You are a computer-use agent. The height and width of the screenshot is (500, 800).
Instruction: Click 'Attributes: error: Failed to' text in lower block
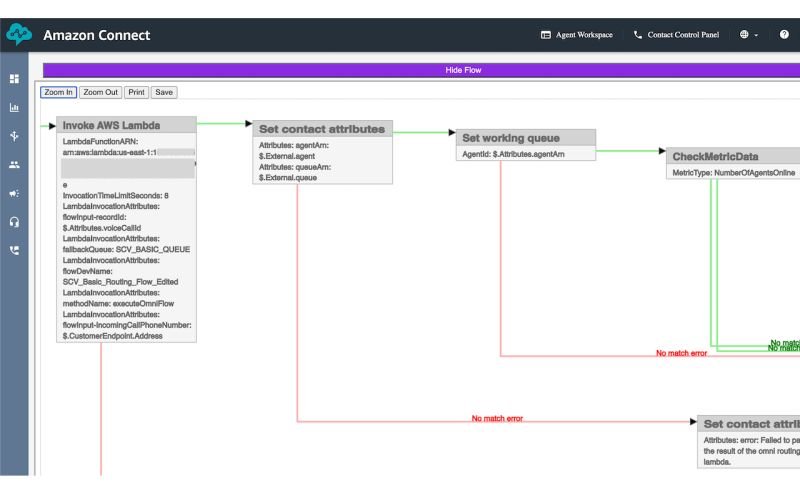coord(751,440)
